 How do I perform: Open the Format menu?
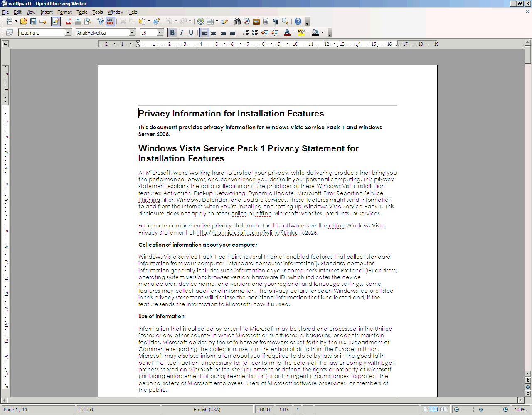coord(65,12)
